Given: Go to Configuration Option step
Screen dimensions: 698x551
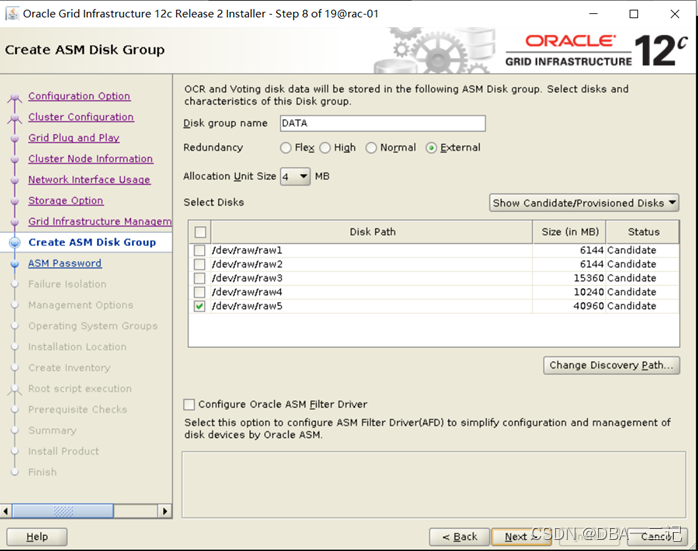Looking at the screenshot, I should (x=79, y=96).
